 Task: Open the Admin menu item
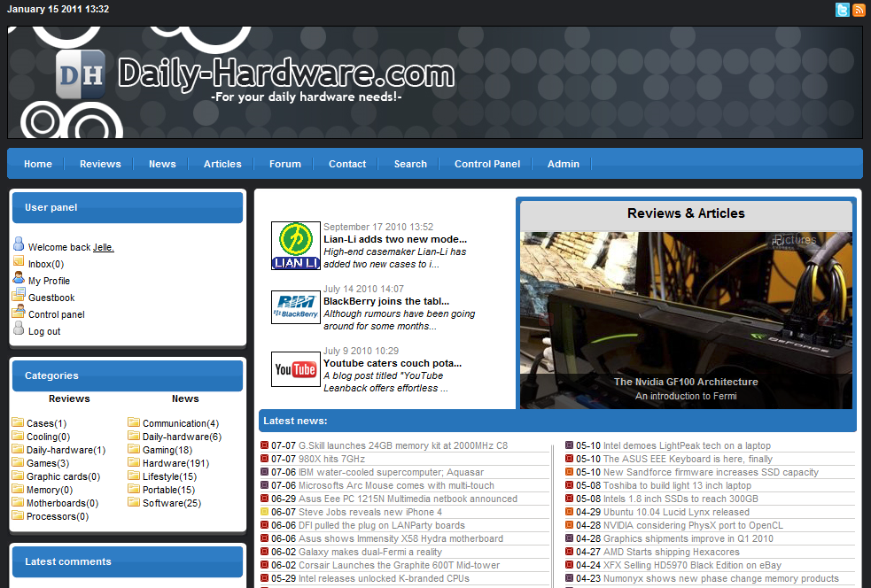point(564,164)
